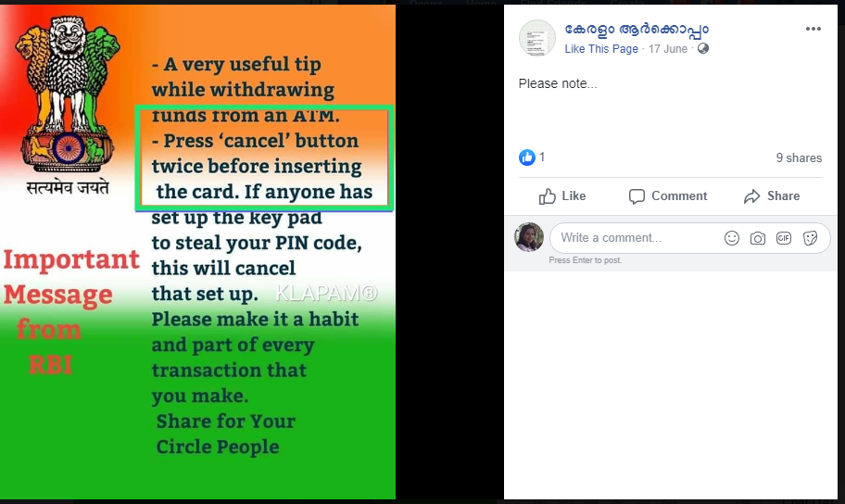Attach a photo with the camera icon
Image resolution: width=845 pixels, height=504 pixels.
pyautogui.click(x=757, y=238)
